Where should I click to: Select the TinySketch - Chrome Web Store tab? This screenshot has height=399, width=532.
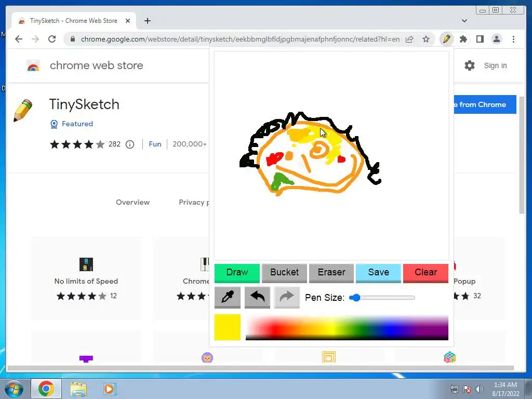74,21
